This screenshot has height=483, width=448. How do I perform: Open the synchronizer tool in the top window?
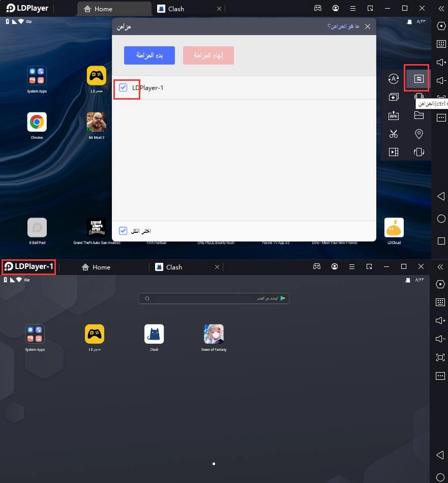point(419,79)
